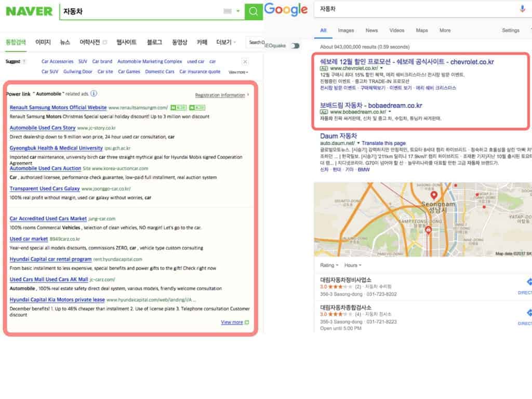The height and width of the screenshot is (399, 532).
Task: Open the Daum 자동차 search result
Action: click(338, 136)
